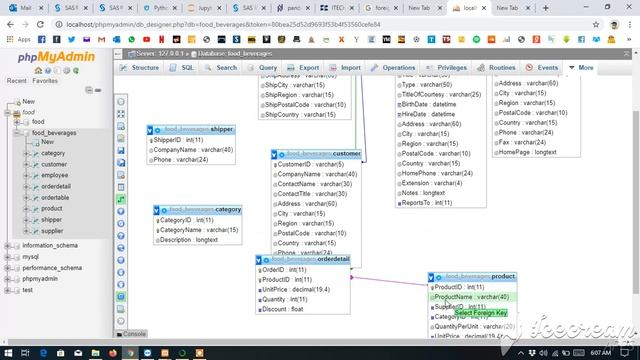Open the SQL tab
This screenshot has width=640, height=360.
tap(182, 68)
